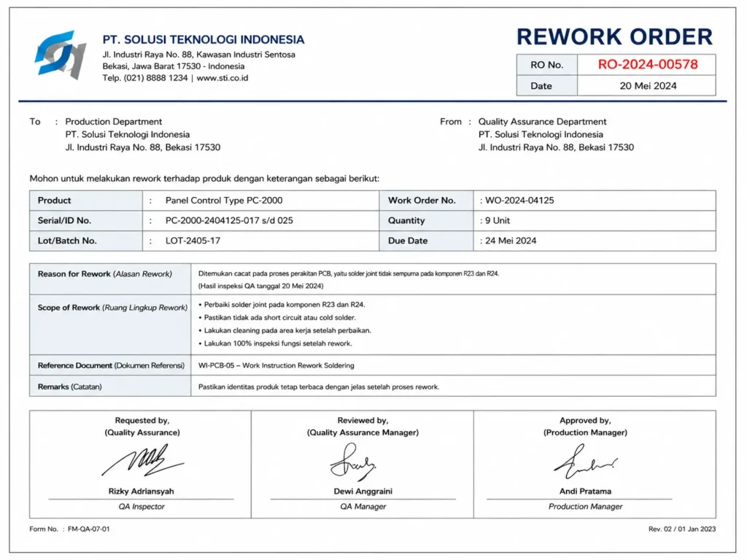Click the Serial/ID No. label cell
The image size is (747, 560).
86,220
